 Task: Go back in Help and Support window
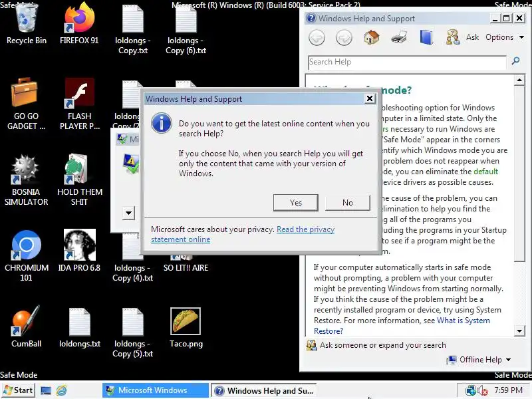coord(317,38)
